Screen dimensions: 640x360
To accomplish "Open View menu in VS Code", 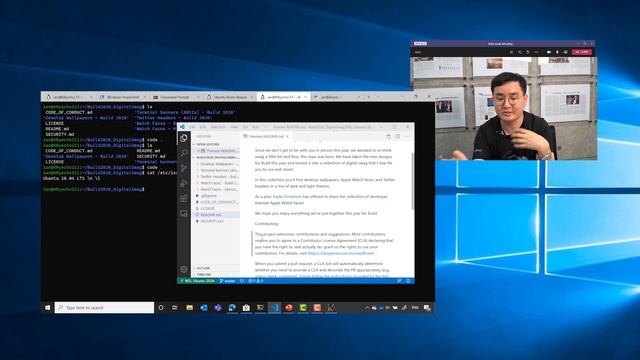I will (x=234, y=127).
